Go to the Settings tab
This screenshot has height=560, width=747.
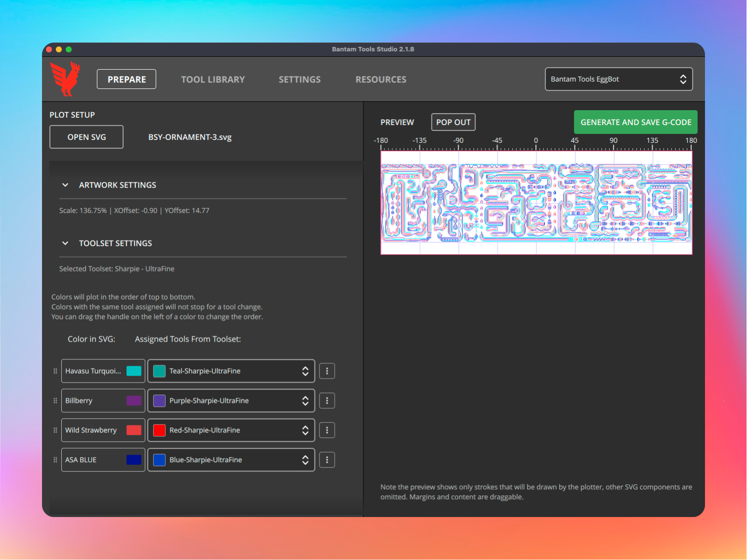pos(300,80)
